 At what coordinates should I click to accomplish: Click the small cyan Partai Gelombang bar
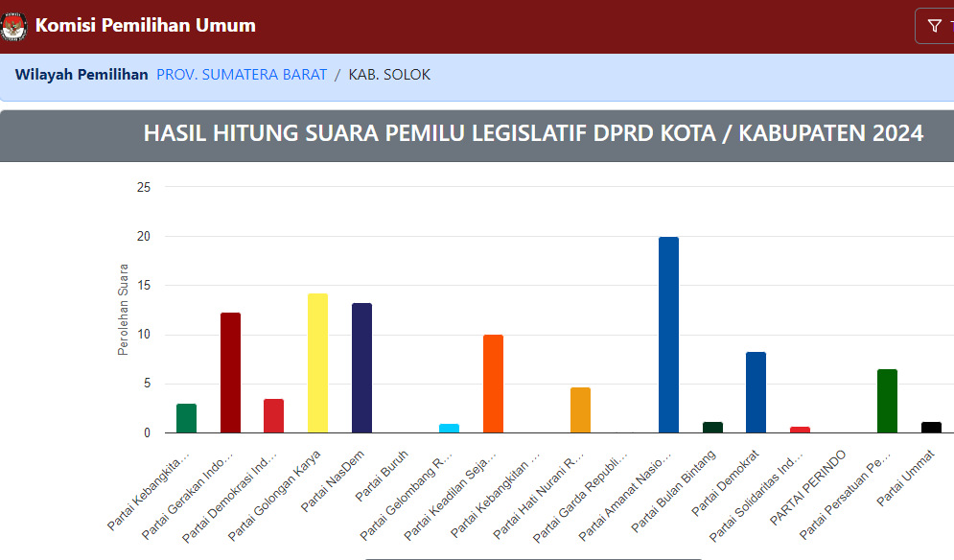447,428
